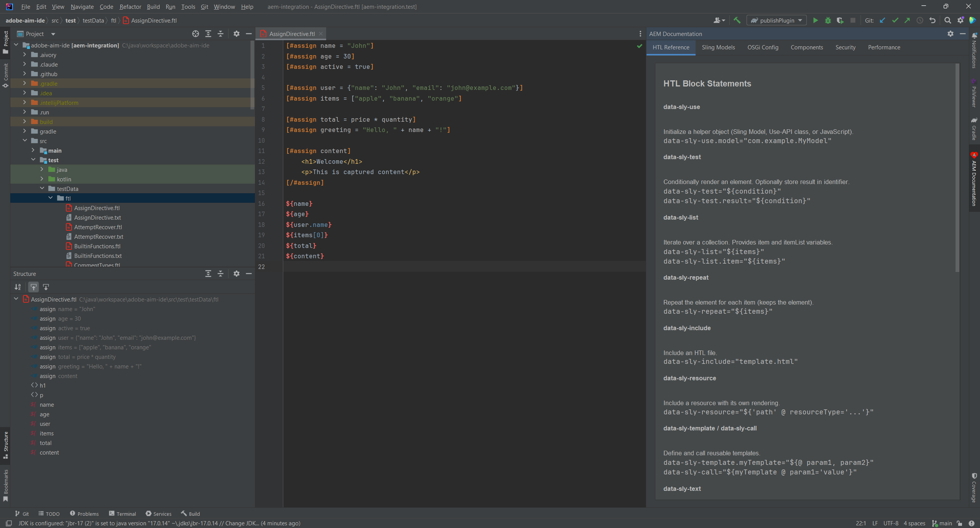Change the UTF-8 file encoding
This screenshot has height=528, width=980.
[891, 523]
